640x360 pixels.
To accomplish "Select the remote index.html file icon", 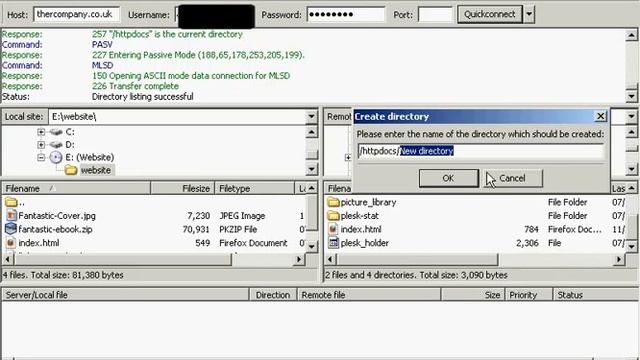I will (x=333, y=229).
